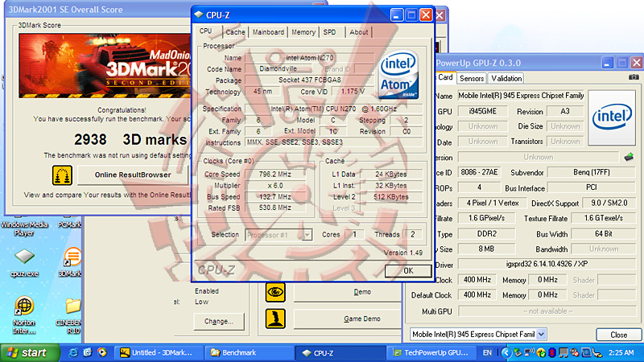Launch Internet Explorer from Quick Launch
Viewport: 644px width, 362px height.
click(x=73, y=352)
